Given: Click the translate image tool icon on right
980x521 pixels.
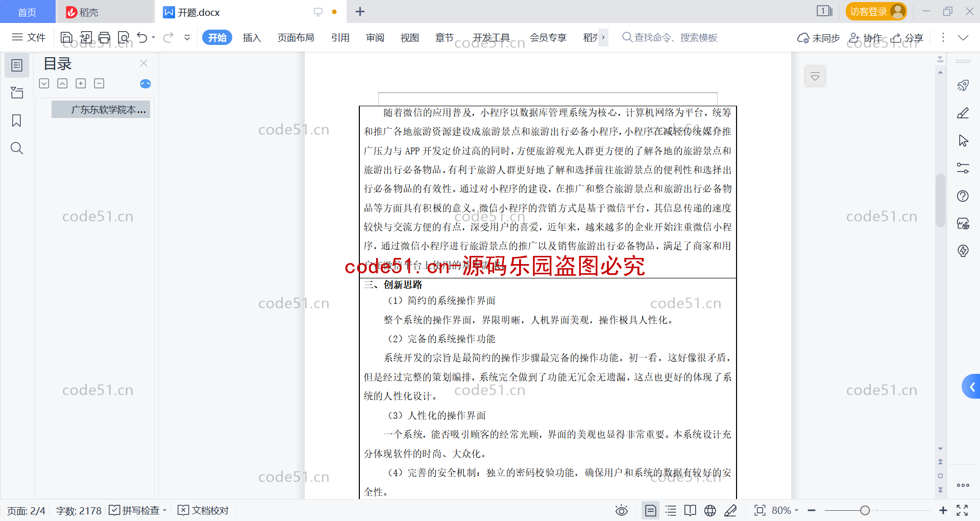Looking at the screenshot, I should coord(963,223).
